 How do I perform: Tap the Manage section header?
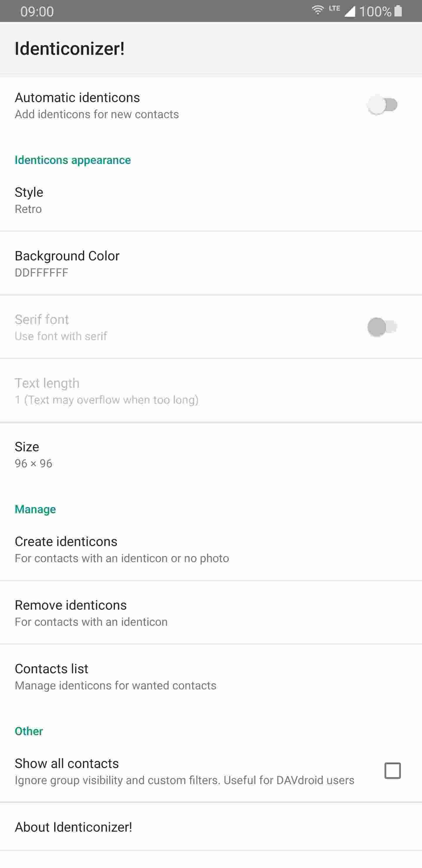[35, 509]
